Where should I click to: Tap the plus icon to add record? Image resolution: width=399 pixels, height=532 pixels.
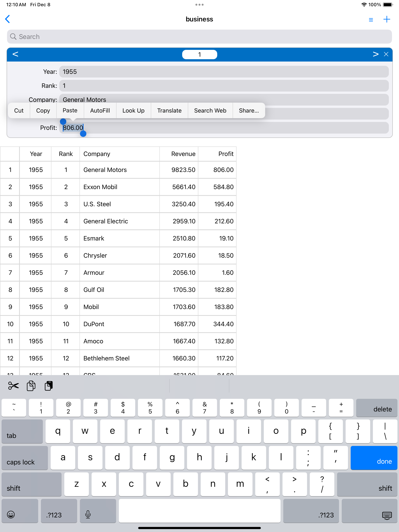[387, 19]
